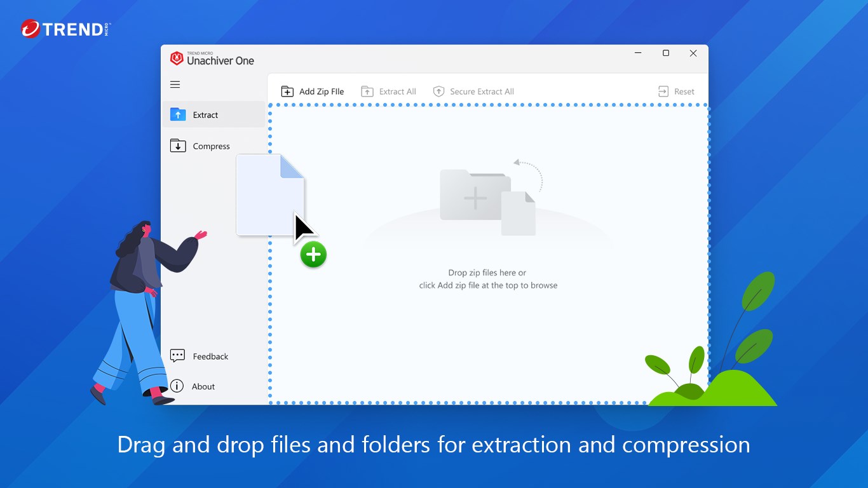Click the Feedback speech bubble icon
The width and height of the screenshot is (868, 488).
pos(177,356)
